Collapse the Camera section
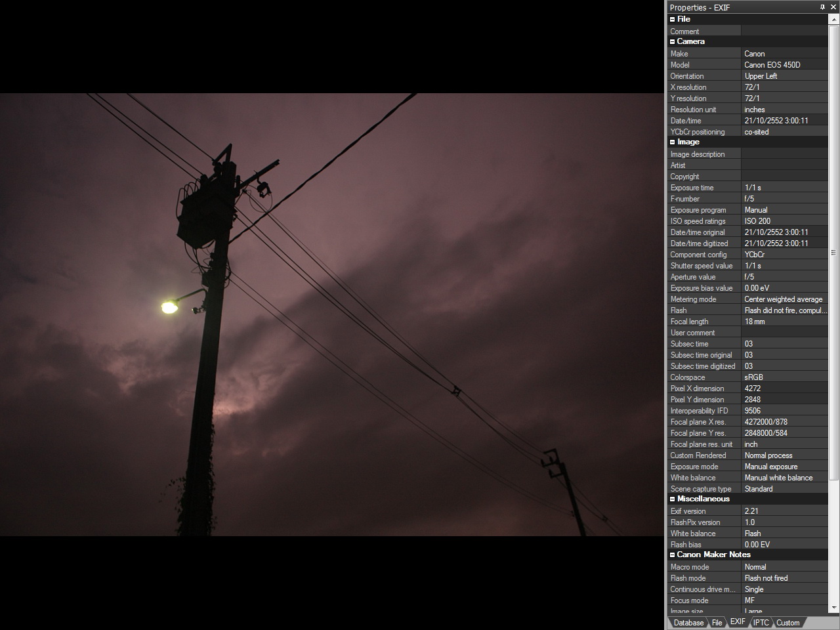 point(672,42)
